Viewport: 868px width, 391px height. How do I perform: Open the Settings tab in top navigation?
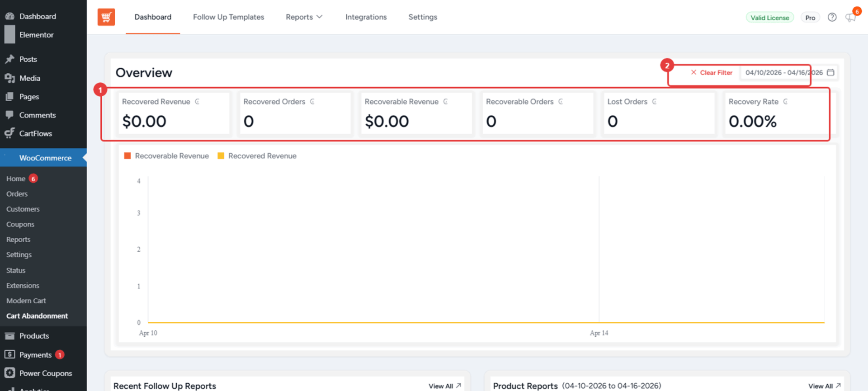tap(423, 17)
